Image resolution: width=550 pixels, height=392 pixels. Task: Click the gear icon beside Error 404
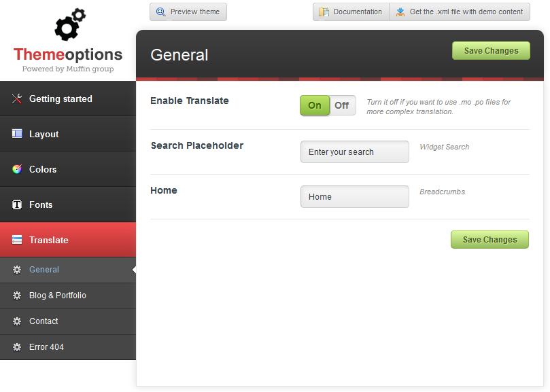click(x=17, y=347)
